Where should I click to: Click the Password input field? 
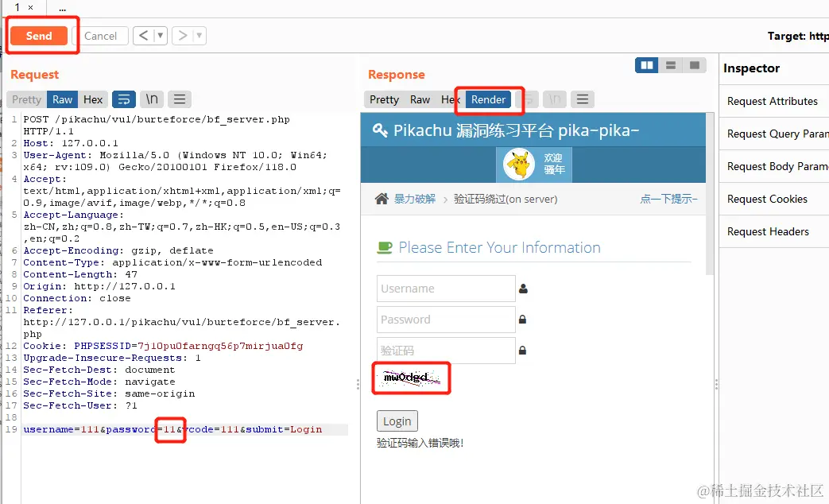pyautogui.click(x=446, y=320)
